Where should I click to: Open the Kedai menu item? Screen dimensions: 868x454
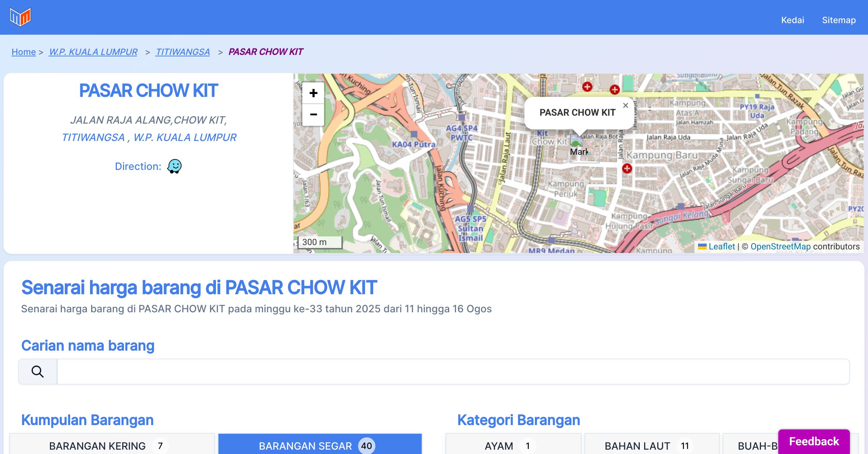coord(792,20)
